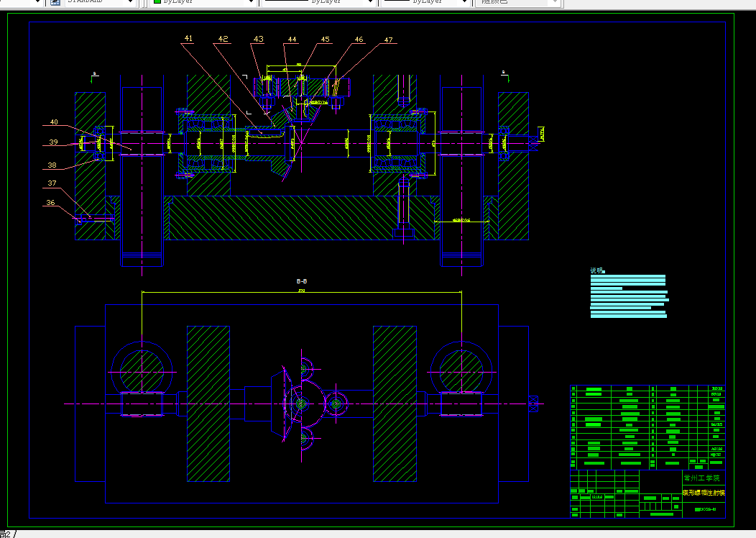The height and width of the screenshot is (538, 756).
Task: Select the 说明 notes heading
Action: (597, 270)
